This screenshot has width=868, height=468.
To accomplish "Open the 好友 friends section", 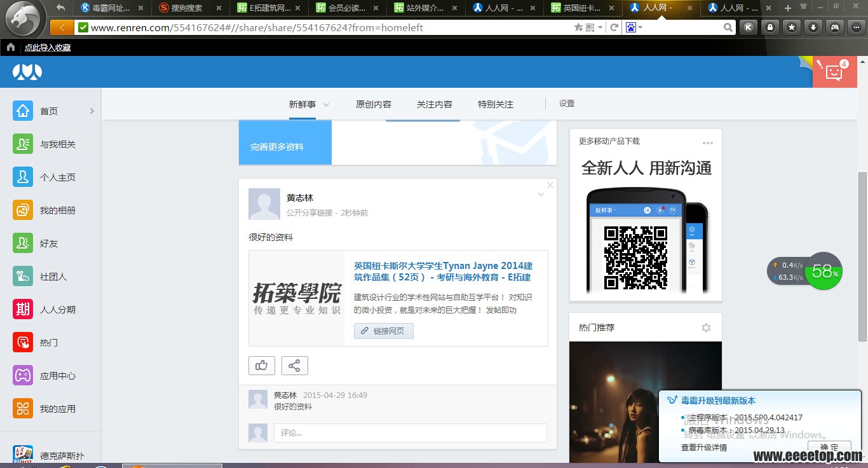I will coord(23,243).
